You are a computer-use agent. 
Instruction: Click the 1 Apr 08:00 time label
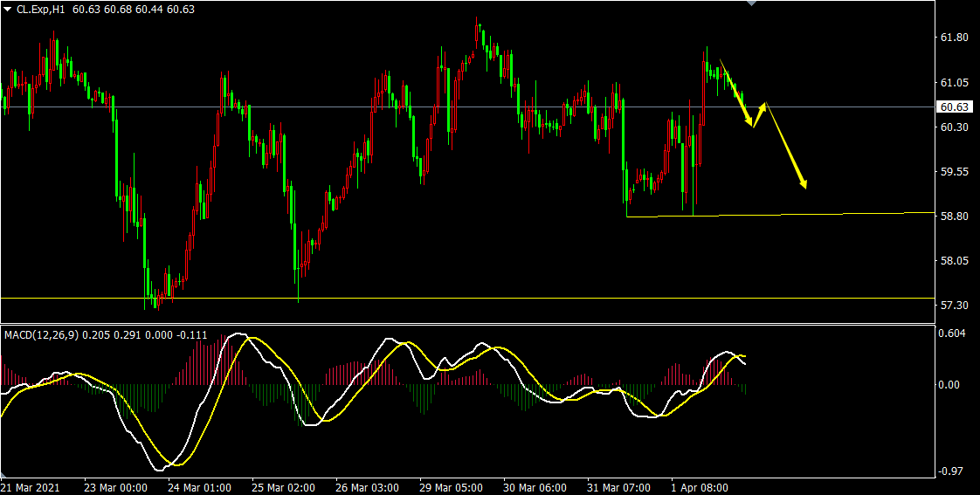(700, 487)
